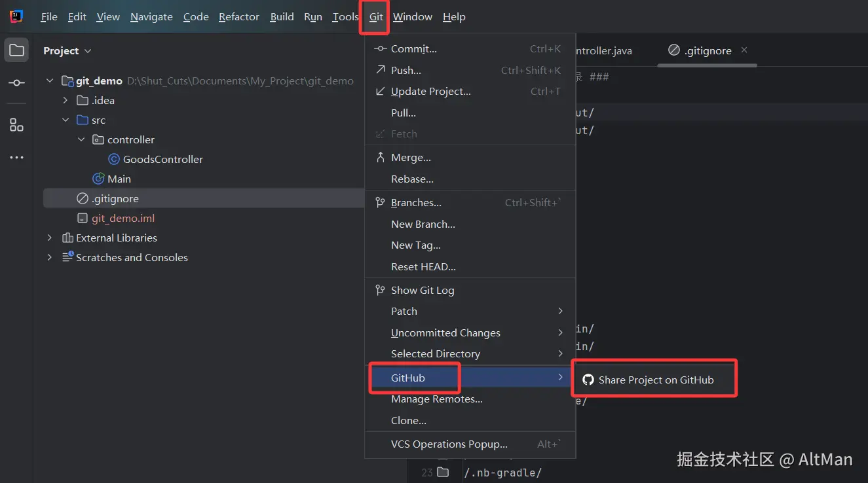Choose VCS Operations Popup... item
The image size is (868, 483).
point(470,444)
